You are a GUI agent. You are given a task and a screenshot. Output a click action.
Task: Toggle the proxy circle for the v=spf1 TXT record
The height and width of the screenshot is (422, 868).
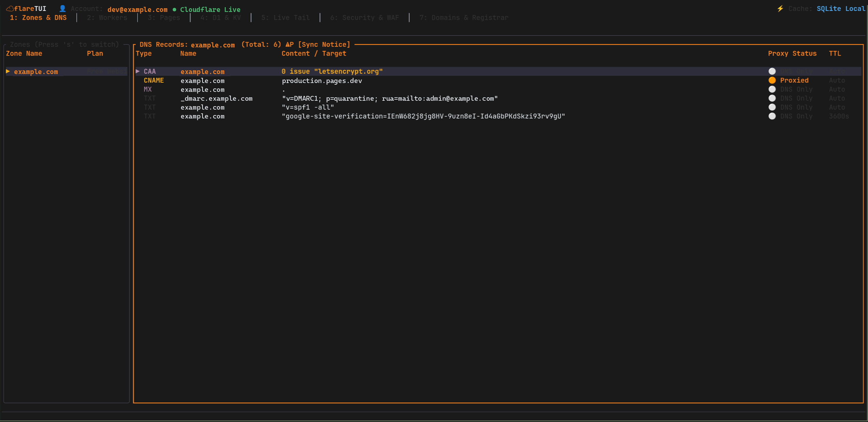click(772, 107)
